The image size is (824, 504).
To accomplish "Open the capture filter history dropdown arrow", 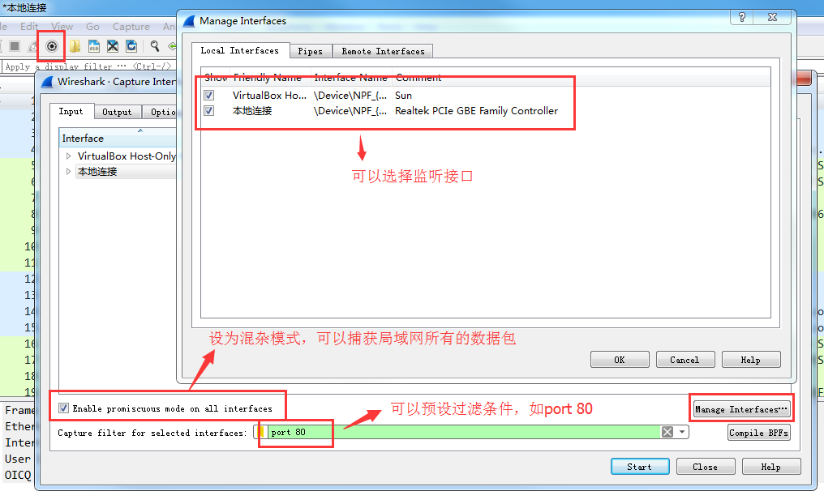I will pos(681,432).
